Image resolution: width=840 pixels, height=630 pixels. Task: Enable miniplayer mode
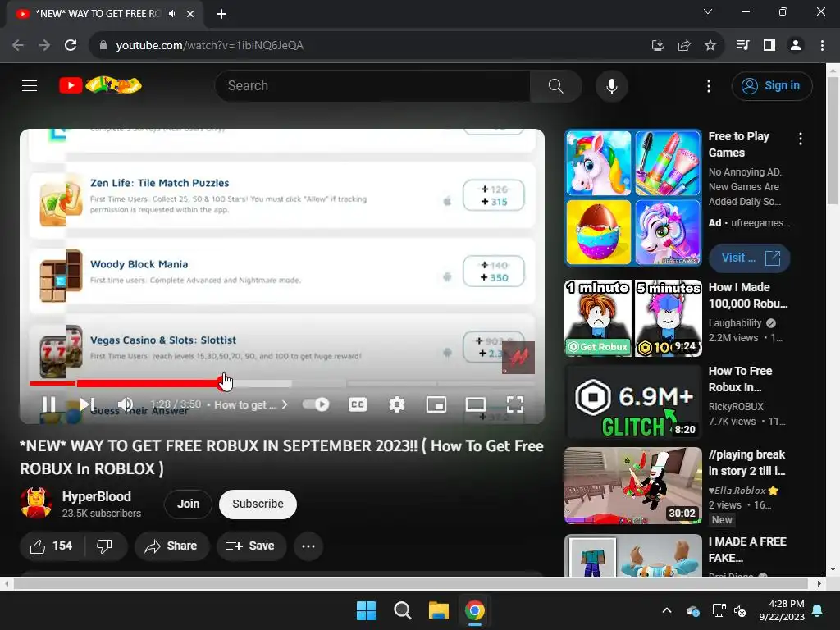click(x=436, y=404)
